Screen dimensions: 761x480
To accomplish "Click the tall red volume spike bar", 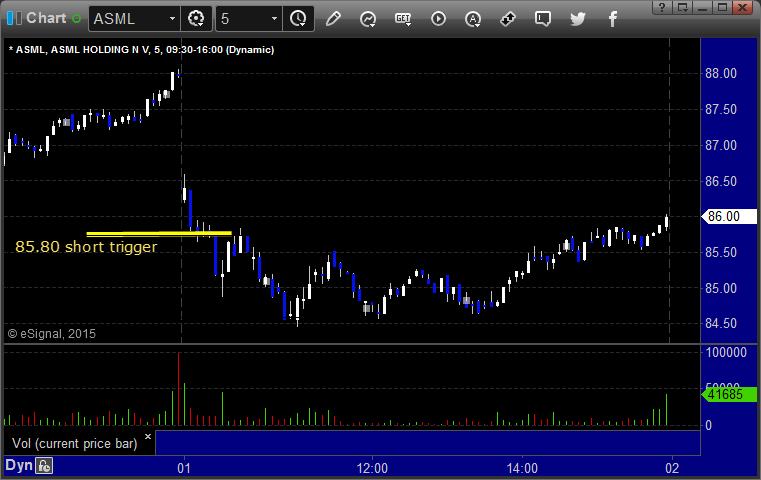I will pyautogui.click(x=179, y=389).
